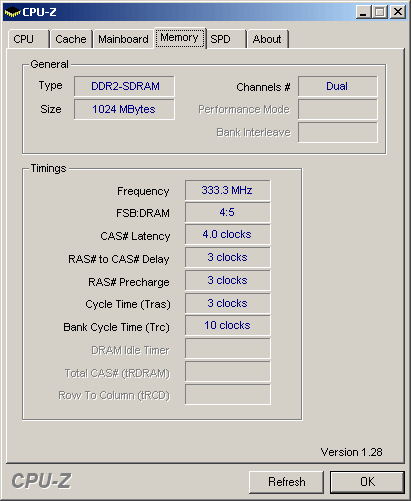Image resolution: width=411 pixels, height=501 pixels.
Task: Open the Cache tab
Action: tap(71, 39)
